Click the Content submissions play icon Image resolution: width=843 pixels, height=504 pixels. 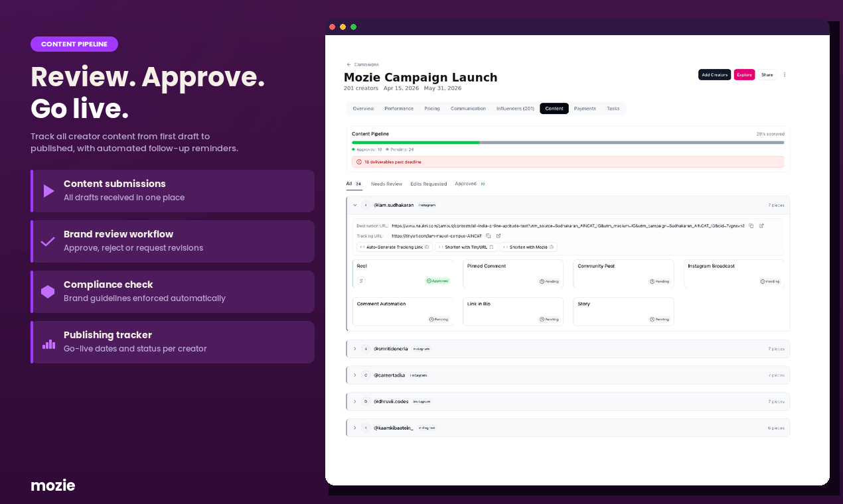point(48,191)
